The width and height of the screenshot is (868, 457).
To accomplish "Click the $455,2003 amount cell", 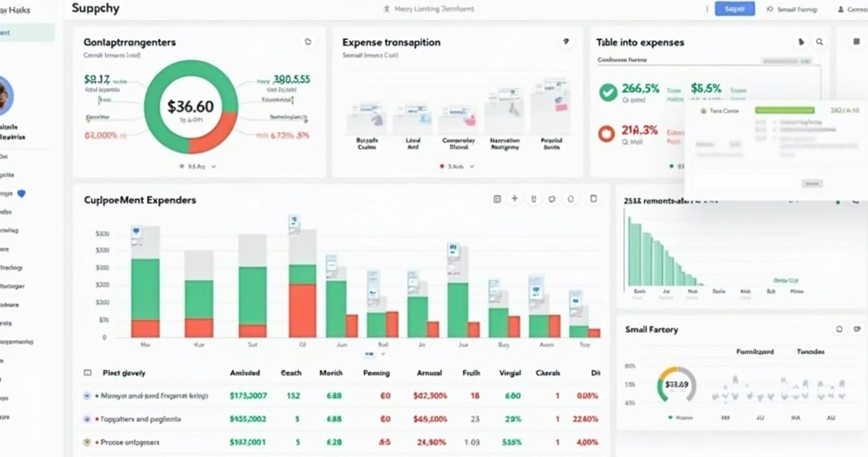I will 248,419.
